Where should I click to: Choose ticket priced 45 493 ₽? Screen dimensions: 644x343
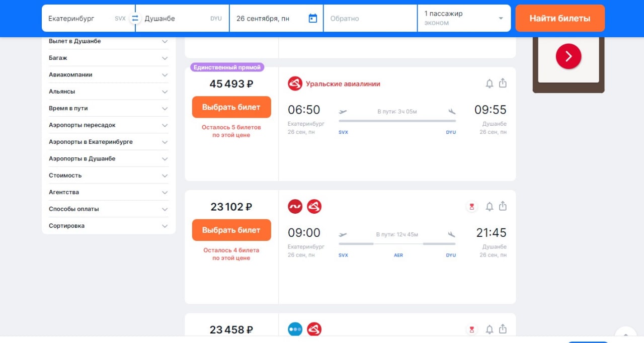[231, 107]
